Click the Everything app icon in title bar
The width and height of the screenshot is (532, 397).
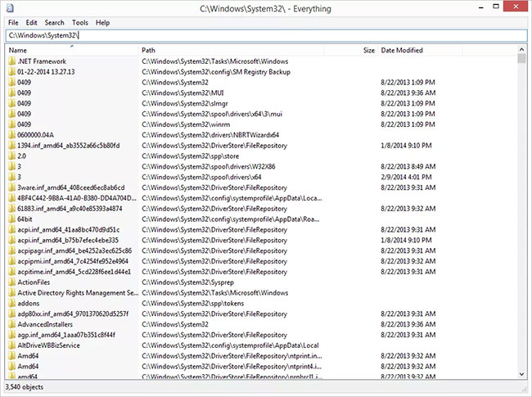[10, 7]
